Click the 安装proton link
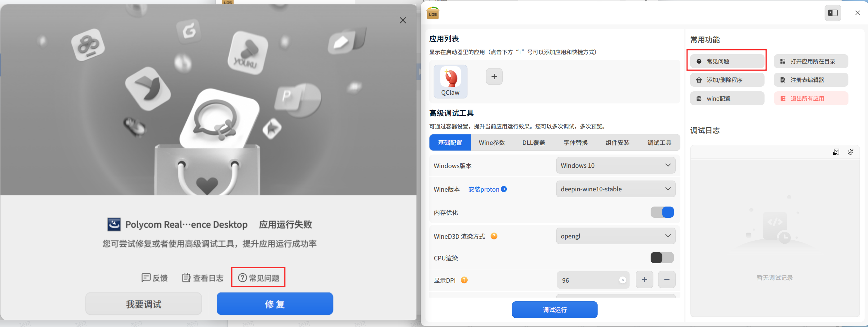This screenshot has height=327, width=868. click(x=487, y=190)
